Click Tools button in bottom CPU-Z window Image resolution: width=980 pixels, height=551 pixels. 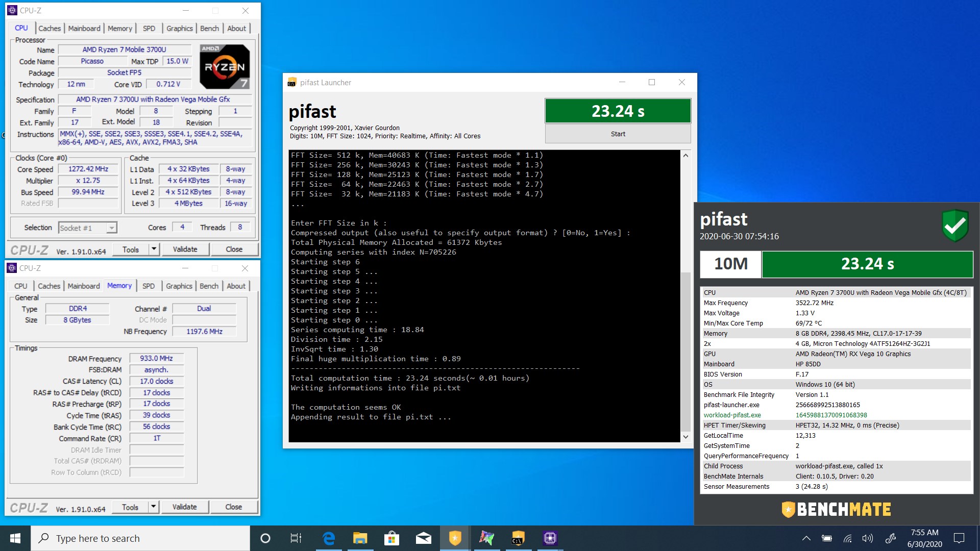130,507
